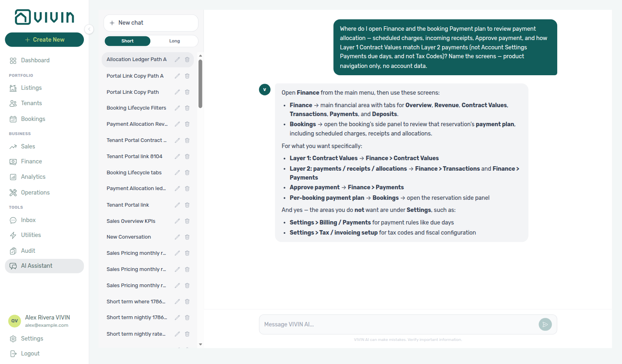Image resolution: width=622 pixels, height=364 pixels.
Task: Click alex@example.com account email
Action: [47, 325]
